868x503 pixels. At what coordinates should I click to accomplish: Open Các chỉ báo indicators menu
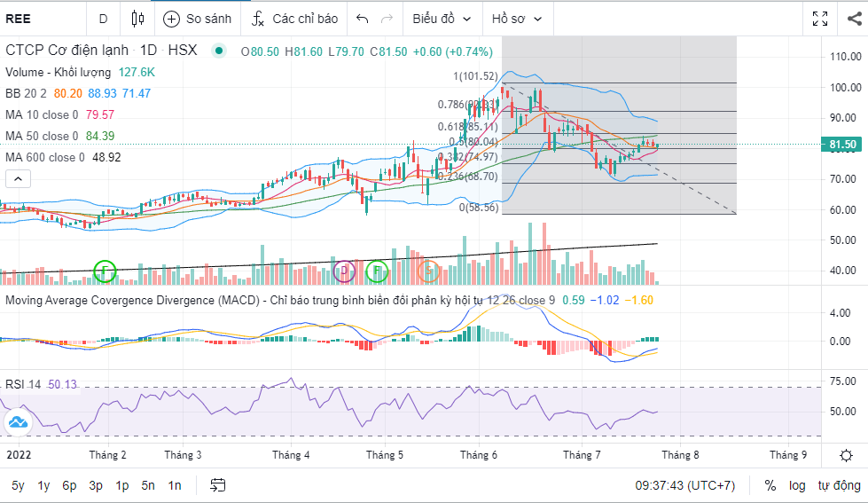tap(295, 19)
